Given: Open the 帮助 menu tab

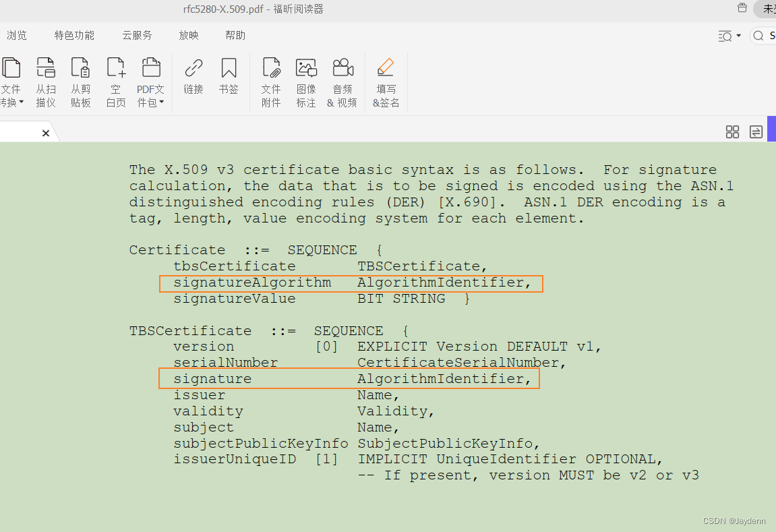Looking at the screenshot, I should coord(235,36).
